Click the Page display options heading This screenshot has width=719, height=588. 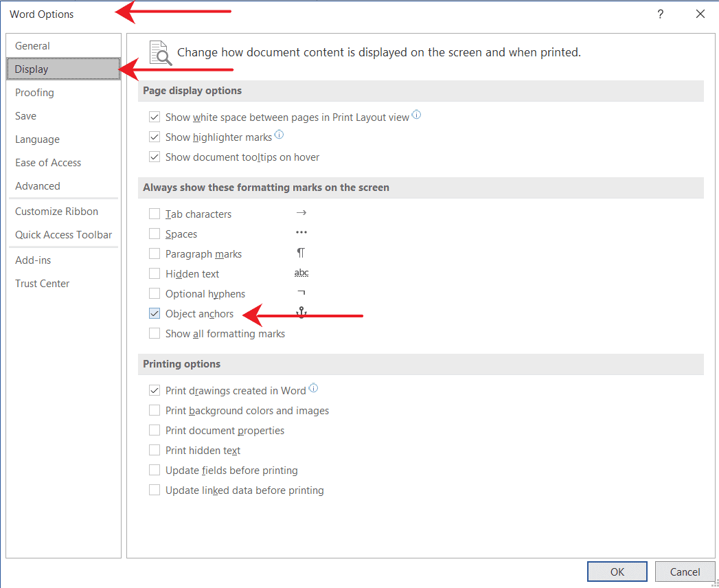click(x=192, y=91)
